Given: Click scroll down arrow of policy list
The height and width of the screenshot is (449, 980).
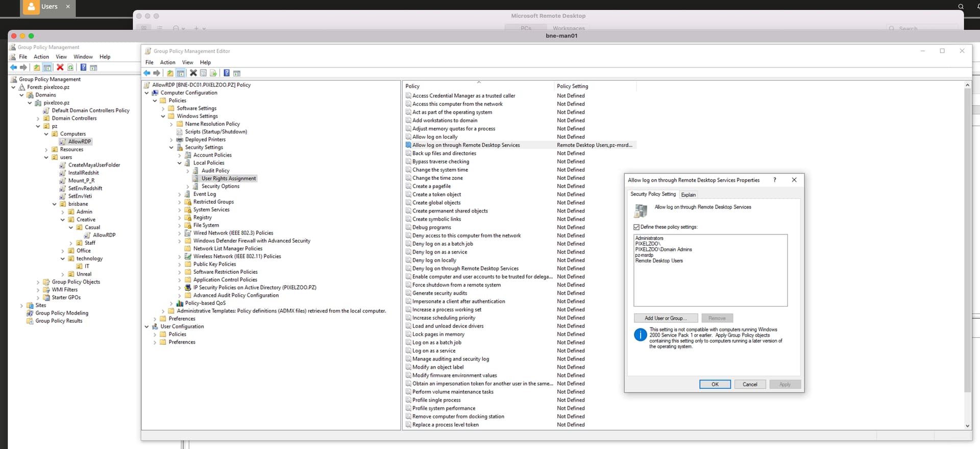Looking at the screenshot, I should [967, 426].
